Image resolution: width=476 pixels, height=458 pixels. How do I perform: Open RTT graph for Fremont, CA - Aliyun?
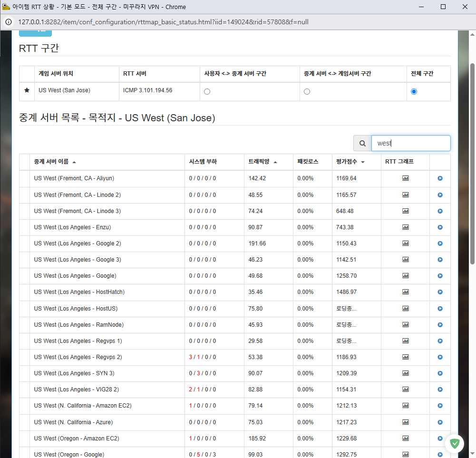point(405,178)
